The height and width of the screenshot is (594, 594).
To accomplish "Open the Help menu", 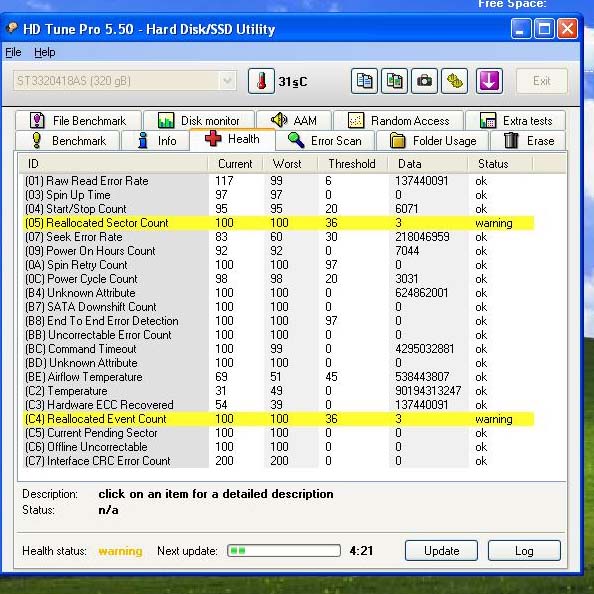I will tap(44, 52).
